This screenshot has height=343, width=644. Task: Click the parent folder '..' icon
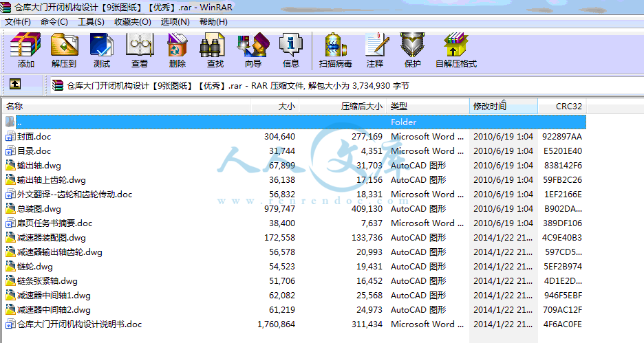[x=10, y=122]
